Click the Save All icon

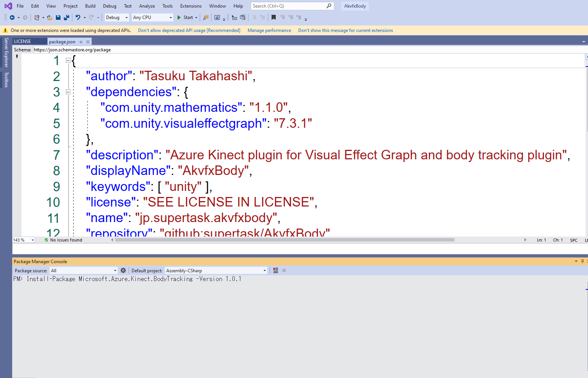(x=67, y=17)
